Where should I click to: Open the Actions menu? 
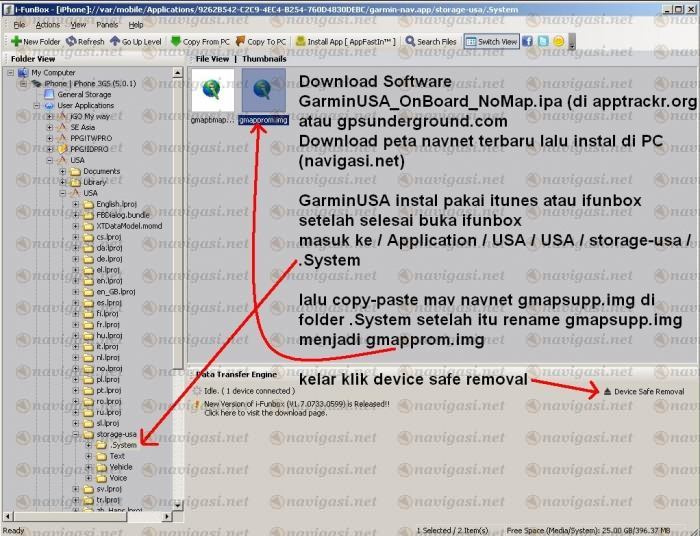(x=47, y=24)
